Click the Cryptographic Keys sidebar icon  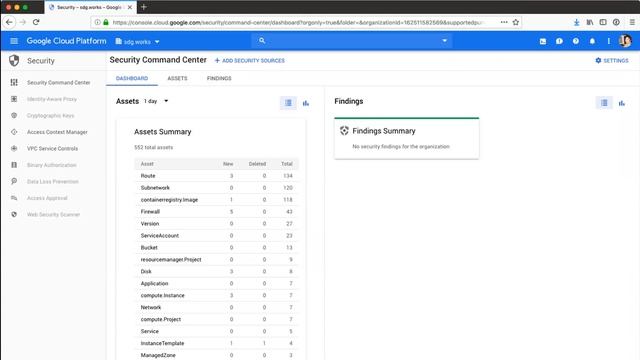point(14,116)
